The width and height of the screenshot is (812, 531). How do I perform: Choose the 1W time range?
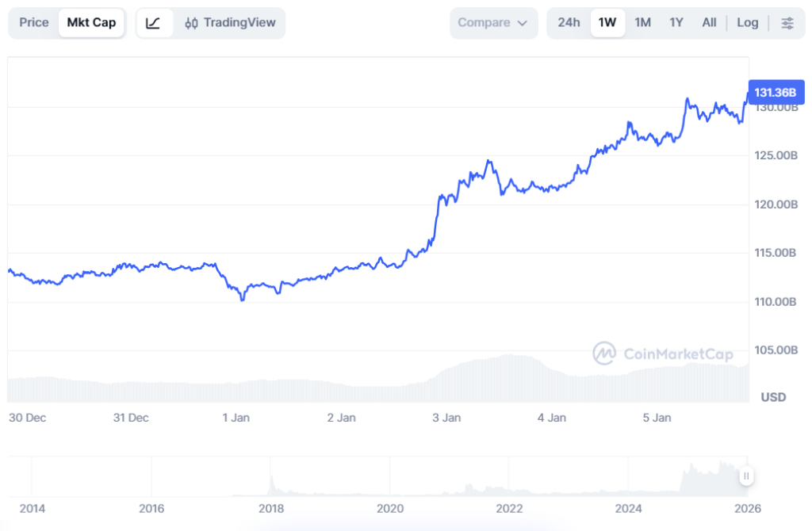[607, 23]
